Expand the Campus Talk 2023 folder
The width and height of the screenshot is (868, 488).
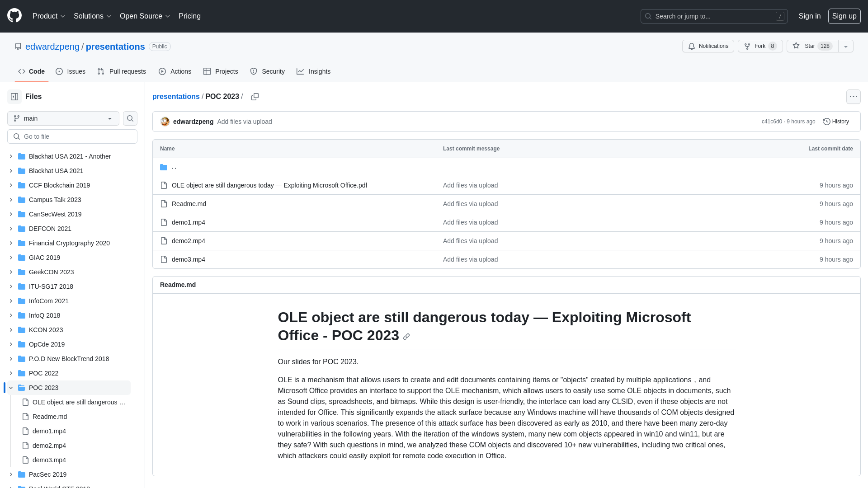pyautogui.click(x=11, y=200)
